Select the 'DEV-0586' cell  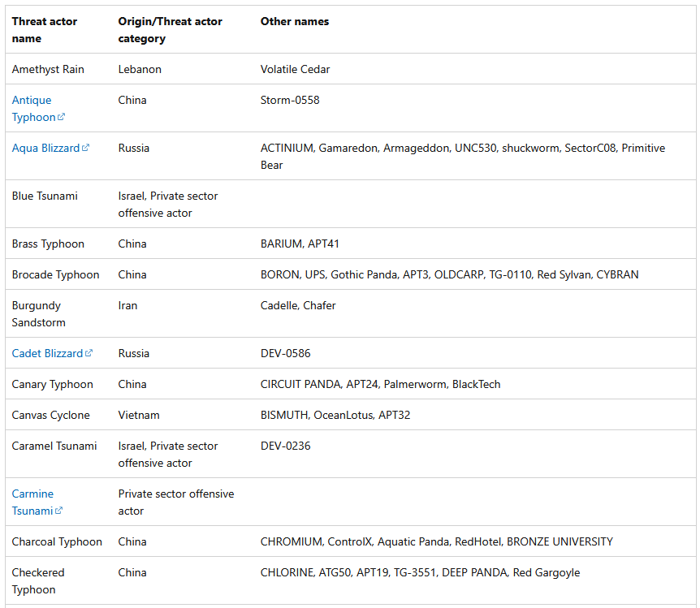[286, 353]
